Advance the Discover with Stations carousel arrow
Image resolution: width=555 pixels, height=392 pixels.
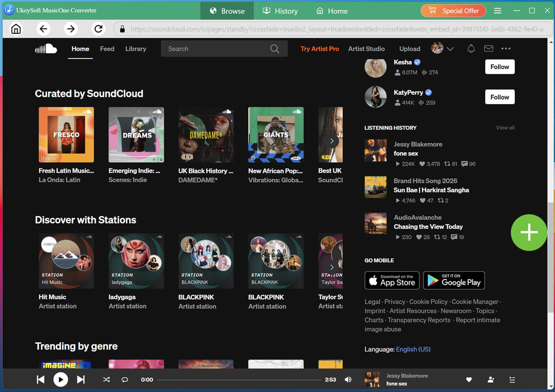click(332, 267)
